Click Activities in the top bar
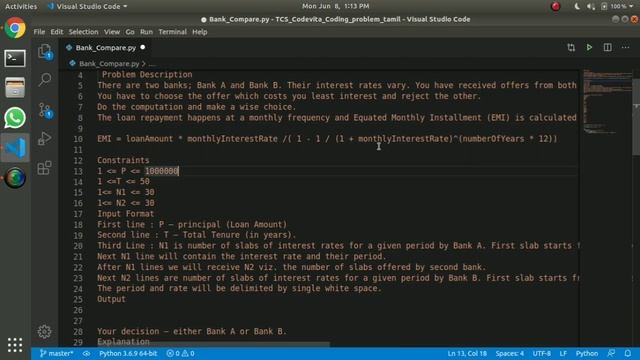This screenshot has width=640, height=360. (21, 7)
